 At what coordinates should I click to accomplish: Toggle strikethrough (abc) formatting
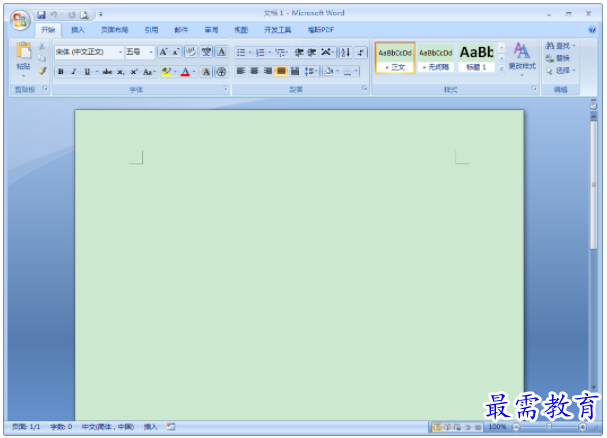point(107,72)
